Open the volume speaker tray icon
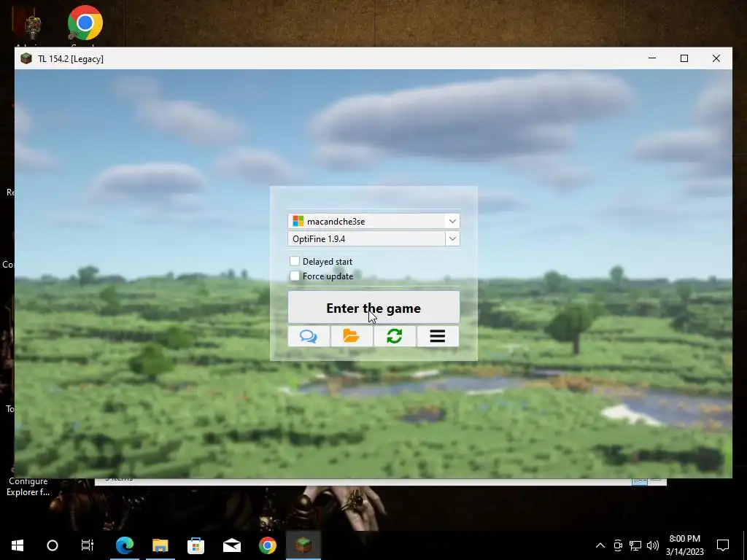747x560 pixels. click(x=653, y=545)
